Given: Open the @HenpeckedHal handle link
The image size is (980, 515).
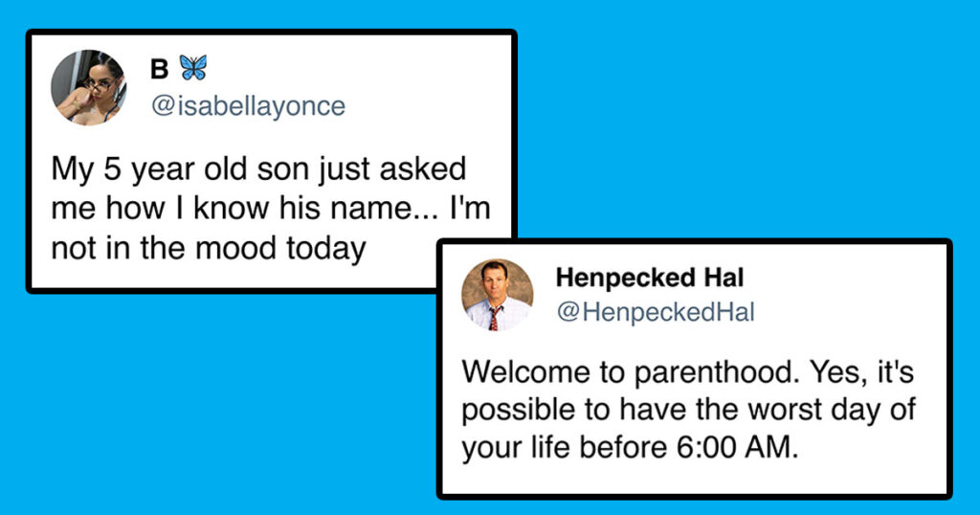Looking at the screenshot, I should coord(655,312).
